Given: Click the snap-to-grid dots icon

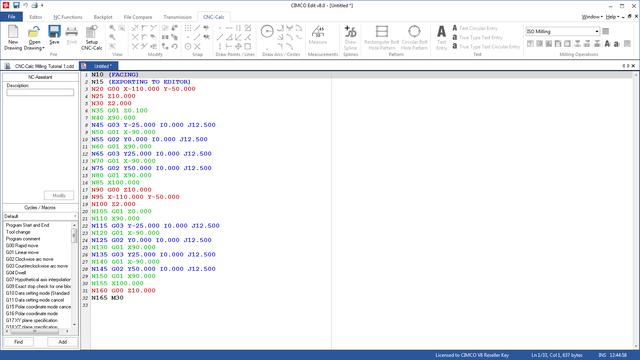Looking at the screenshot, I should coord(188,28).
